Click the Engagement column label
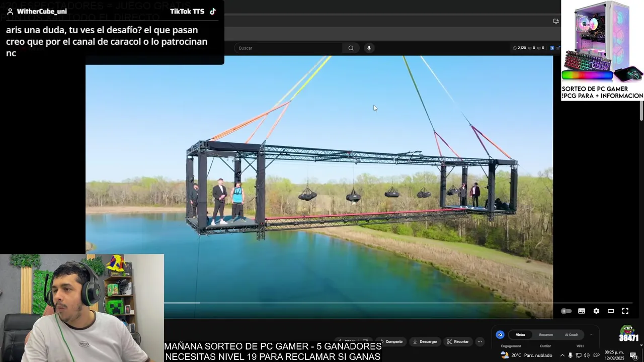 pyautogui.click(x=511, y=346)
